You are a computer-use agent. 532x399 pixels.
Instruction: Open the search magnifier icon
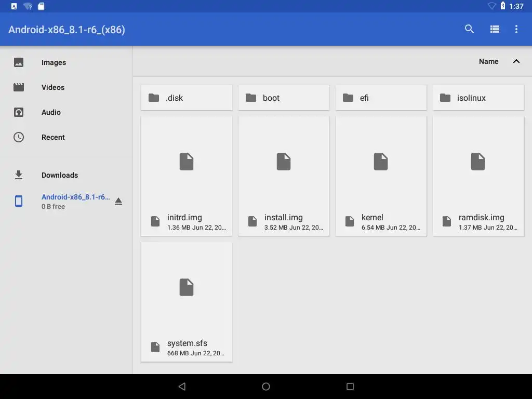(469, 29)
